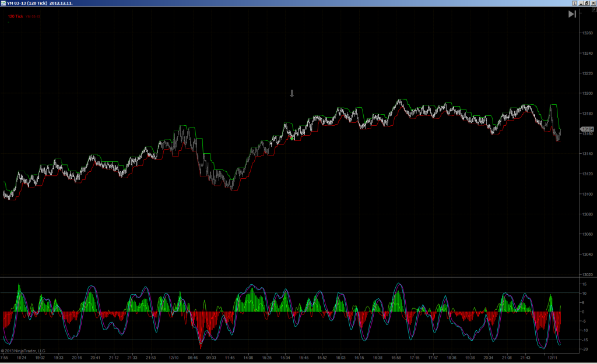This screenshot has width=597, height=364.
Task: Restore down the chart window
Action: click(587, 3)
